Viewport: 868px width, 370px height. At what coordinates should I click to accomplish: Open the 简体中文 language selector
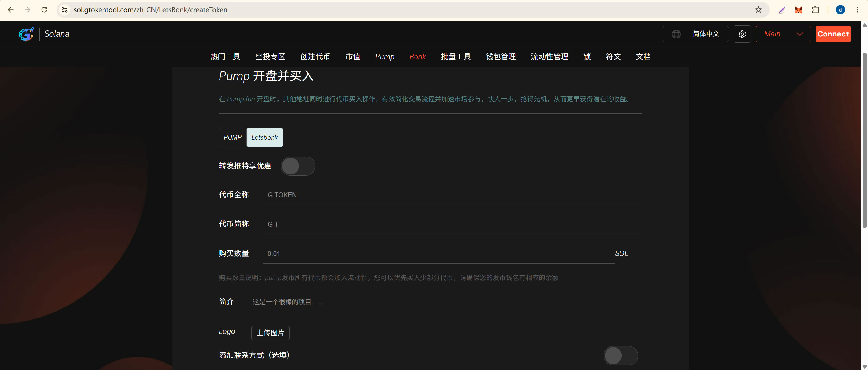695,34
